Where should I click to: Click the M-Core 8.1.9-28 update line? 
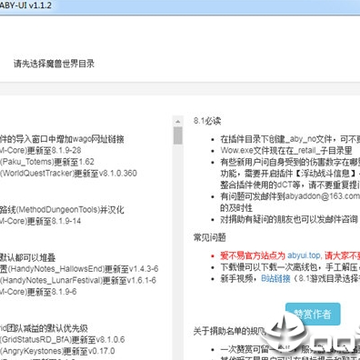(41, 150)
